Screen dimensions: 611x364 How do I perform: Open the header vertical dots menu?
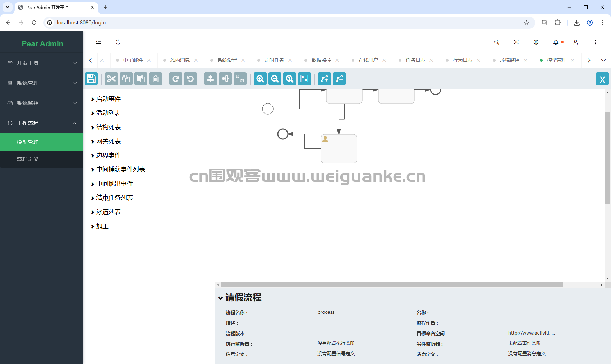pos(596,42)
